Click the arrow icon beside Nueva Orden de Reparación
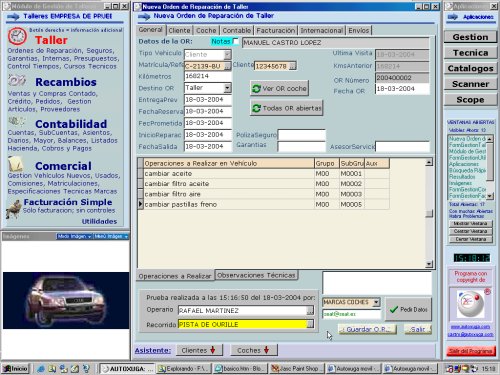This screenshot has width=500, height=375. pyautogui.click(x=144, y=16)
